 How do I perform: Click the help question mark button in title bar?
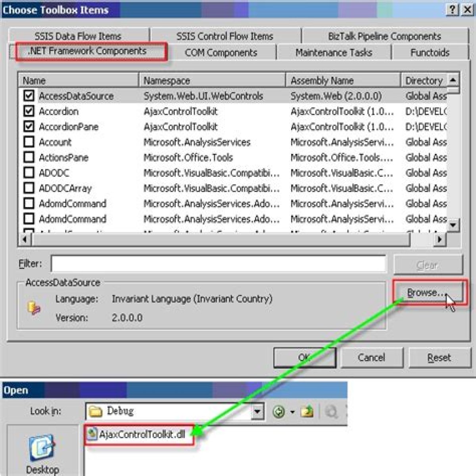[453, 10]
